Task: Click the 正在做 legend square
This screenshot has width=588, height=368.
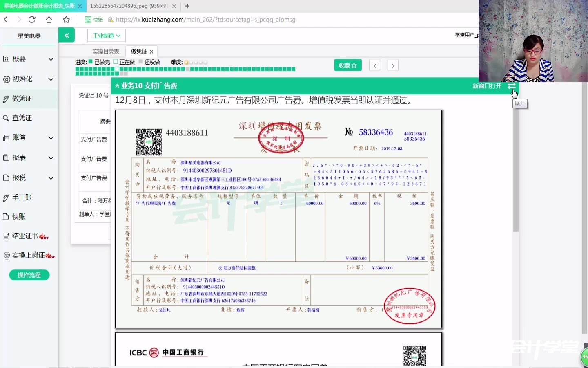Action: pos(116,62)
